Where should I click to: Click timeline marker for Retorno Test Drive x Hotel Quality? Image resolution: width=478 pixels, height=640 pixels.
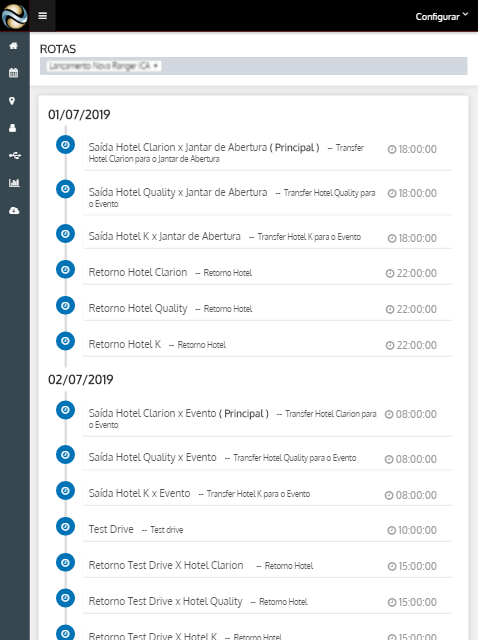[65, 598]
